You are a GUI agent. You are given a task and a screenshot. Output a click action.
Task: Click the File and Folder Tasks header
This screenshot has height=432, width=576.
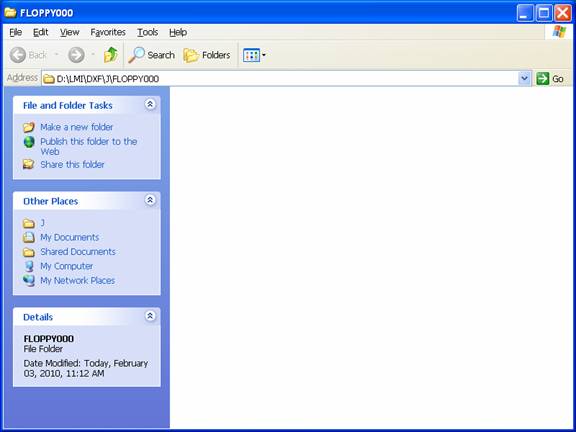tap(68, 105)
